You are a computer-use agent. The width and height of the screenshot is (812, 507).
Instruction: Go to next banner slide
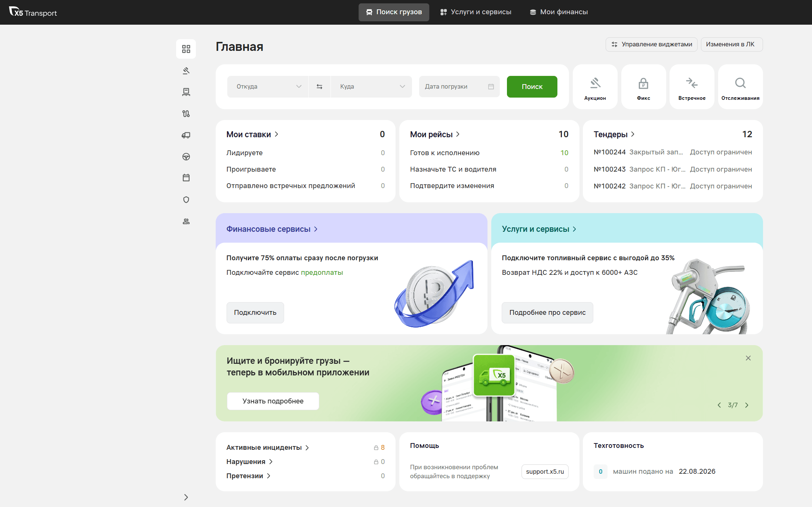click(x=747, y=405)
